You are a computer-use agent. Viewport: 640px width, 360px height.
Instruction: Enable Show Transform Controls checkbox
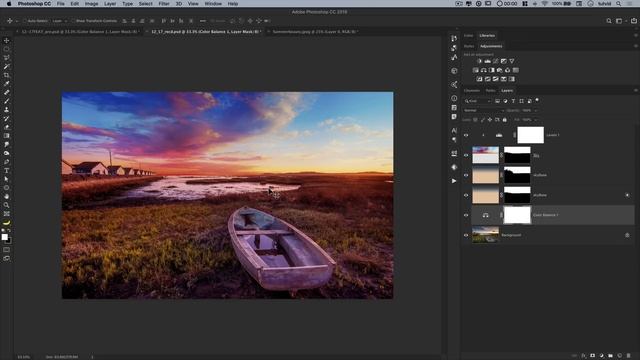[73, 21]
